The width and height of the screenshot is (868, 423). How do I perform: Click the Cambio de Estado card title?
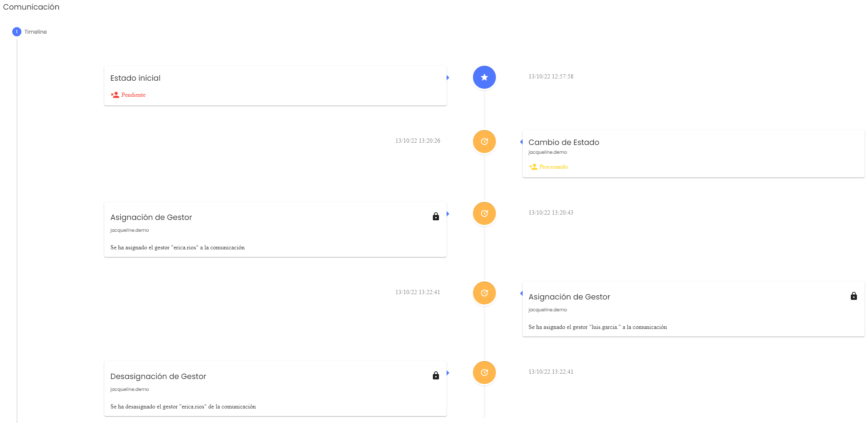(564, 142)
